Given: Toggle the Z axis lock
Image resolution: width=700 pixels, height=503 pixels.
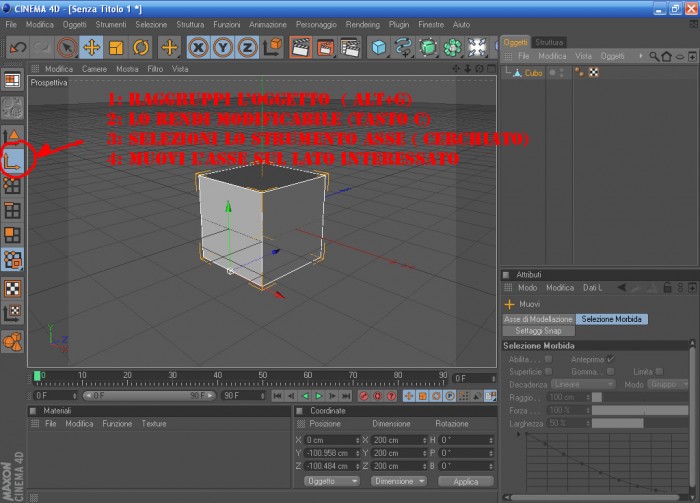Looking at the screenshot, I should tap(247, 47).
